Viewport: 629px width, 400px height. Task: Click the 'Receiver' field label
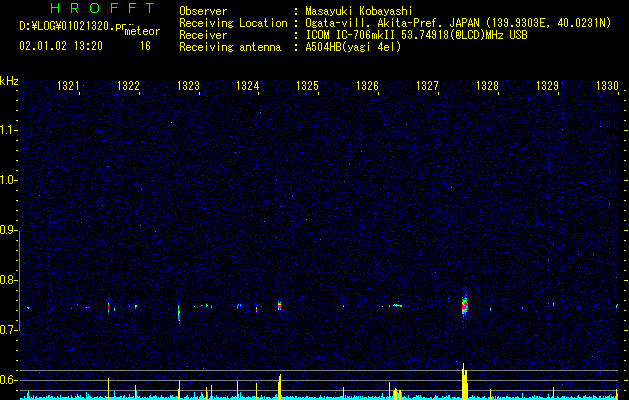(x=203, y=35)
